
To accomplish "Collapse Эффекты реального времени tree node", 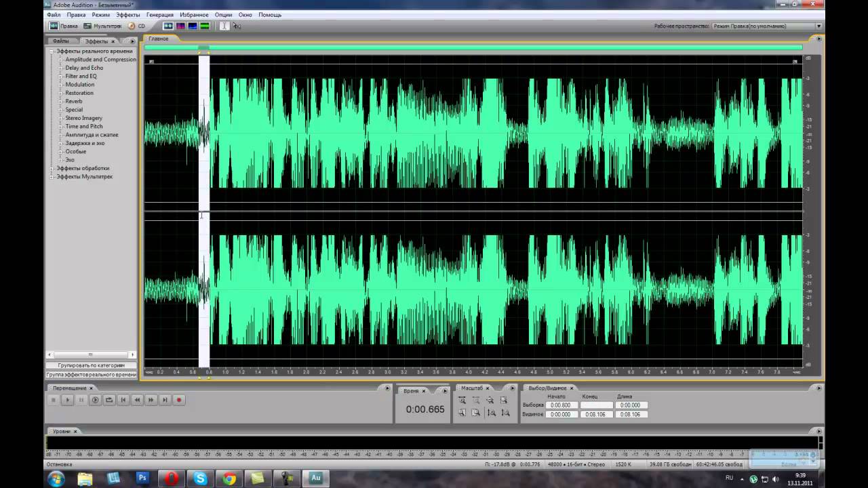I will 52,51.
